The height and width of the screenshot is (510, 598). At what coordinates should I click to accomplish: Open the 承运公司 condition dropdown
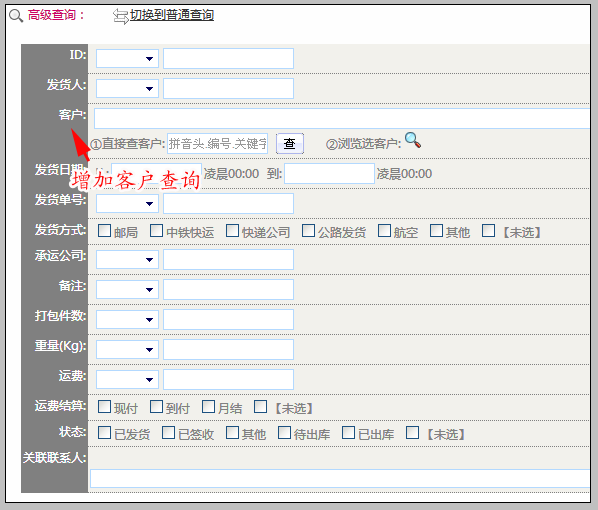click(x=127, y=259)
